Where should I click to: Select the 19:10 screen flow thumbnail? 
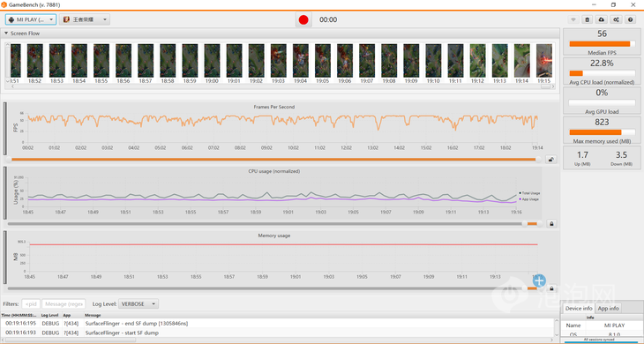(433, 61)
